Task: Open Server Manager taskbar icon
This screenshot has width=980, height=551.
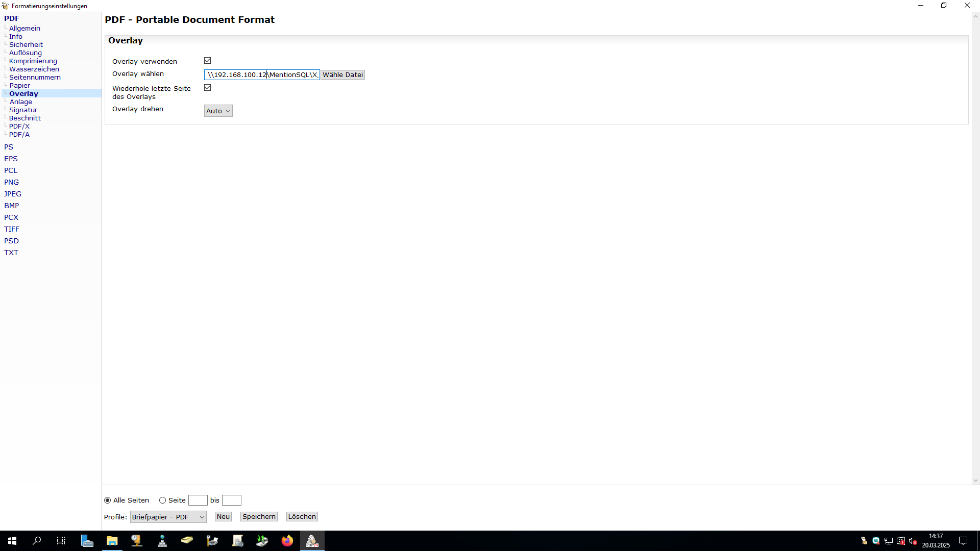Action: click(87, 541)
